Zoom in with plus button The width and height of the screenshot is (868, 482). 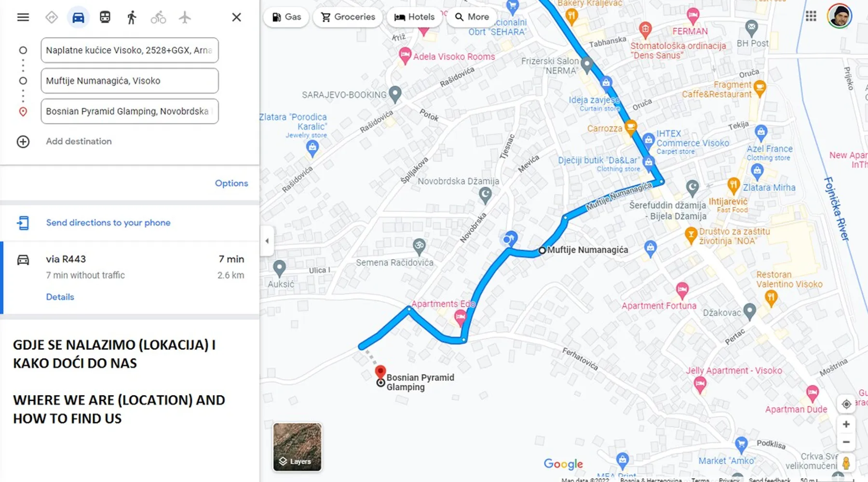(846, 424)
